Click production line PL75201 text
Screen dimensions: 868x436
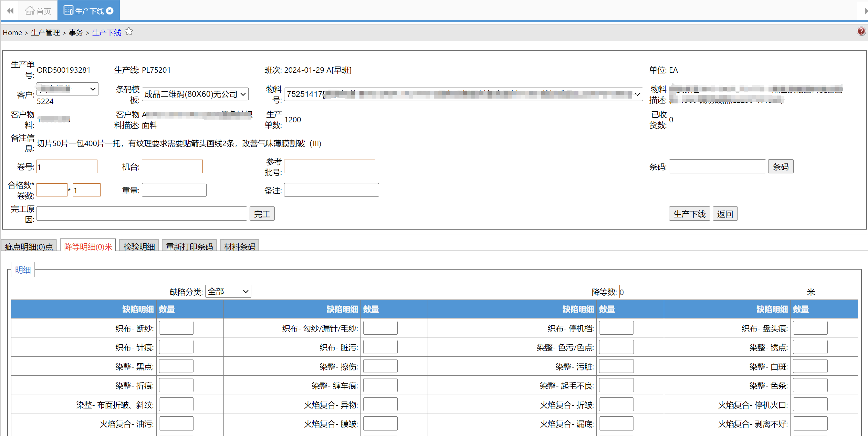pyautogui.click(x=156, y=70)
